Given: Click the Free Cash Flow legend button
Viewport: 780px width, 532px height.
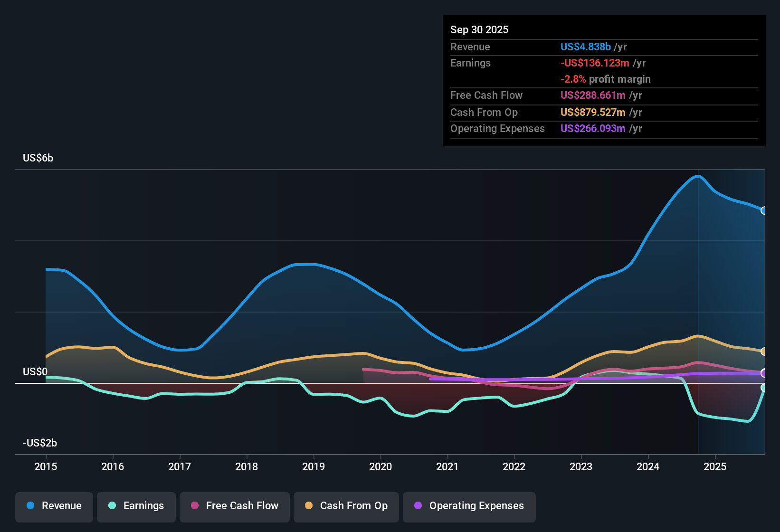Looking at the screenshot, I should 234,506.
